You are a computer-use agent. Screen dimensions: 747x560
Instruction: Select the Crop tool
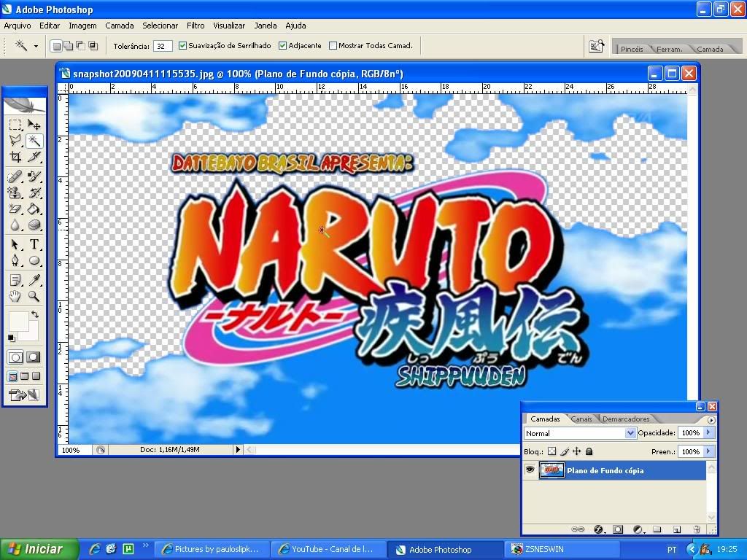(x=15, y=157)
